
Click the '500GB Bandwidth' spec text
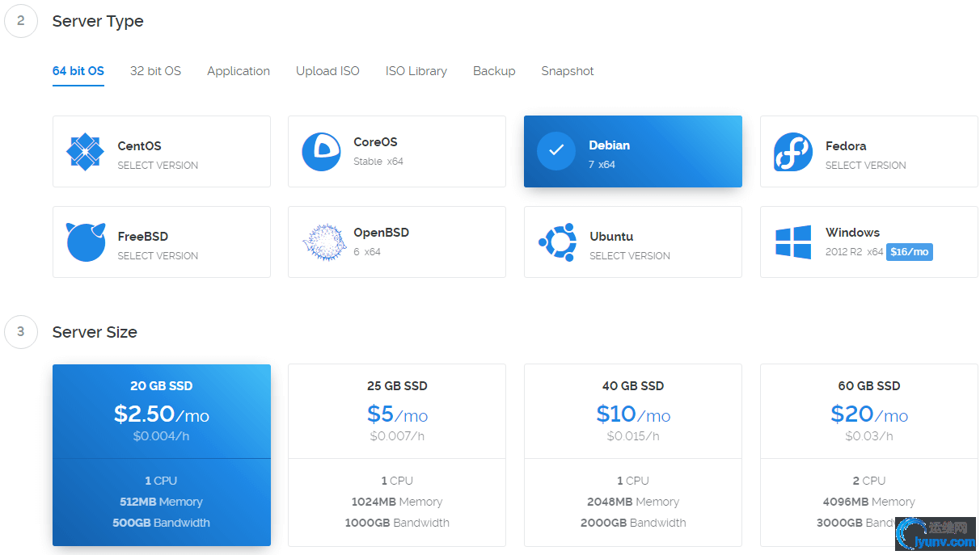click(162, 523)
